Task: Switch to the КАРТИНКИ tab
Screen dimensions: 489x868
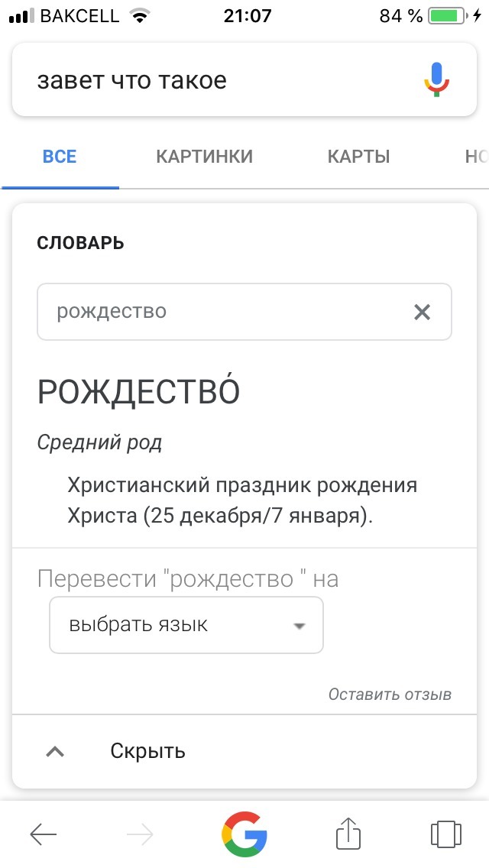Action: point(204,157)
